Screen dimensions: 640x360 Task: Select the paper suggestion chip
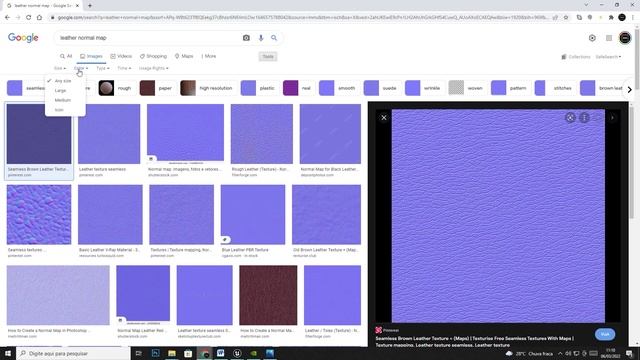pyautogui.click(x=156, y=88)
